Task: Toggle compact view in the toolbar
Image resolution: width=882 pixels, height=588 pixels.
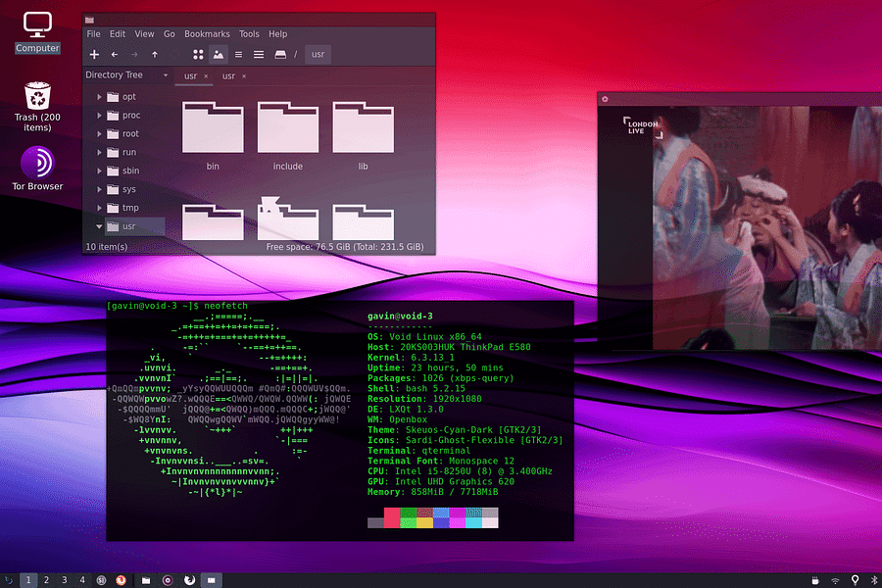Action: click(x=238, y=55)
